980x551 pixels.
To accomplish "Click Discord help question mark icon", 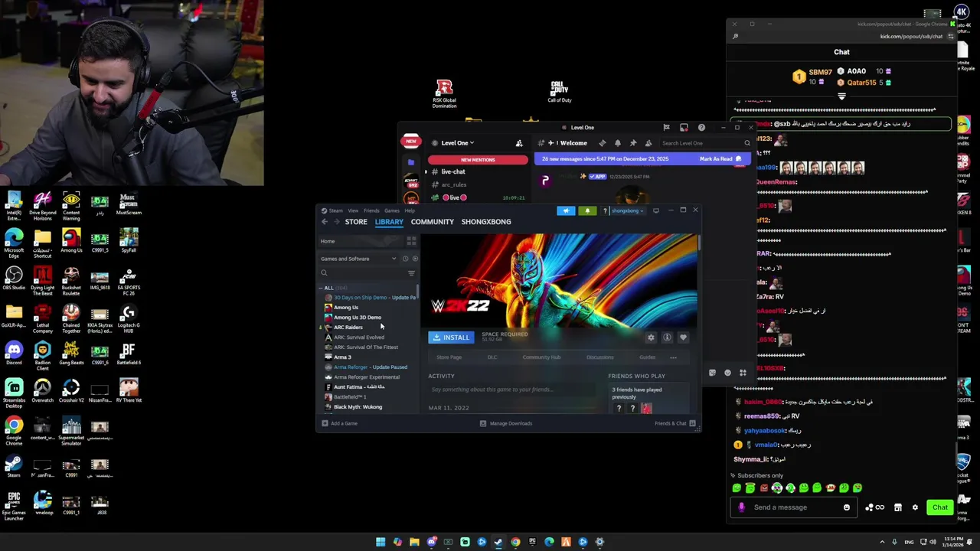I will click(701, 128).
